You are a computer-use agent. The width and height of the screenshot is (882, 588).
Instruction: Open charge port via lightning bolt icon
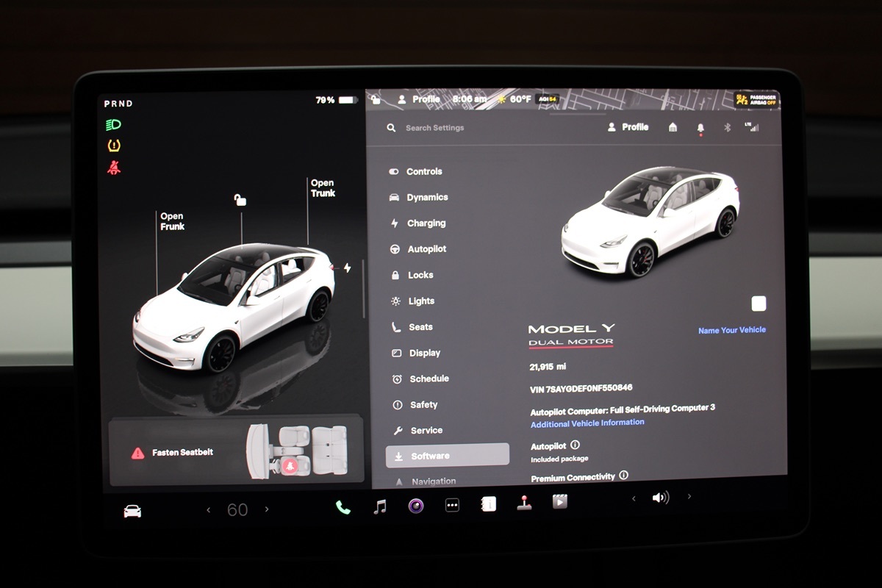pyautogui.click(x=347, y=268)
